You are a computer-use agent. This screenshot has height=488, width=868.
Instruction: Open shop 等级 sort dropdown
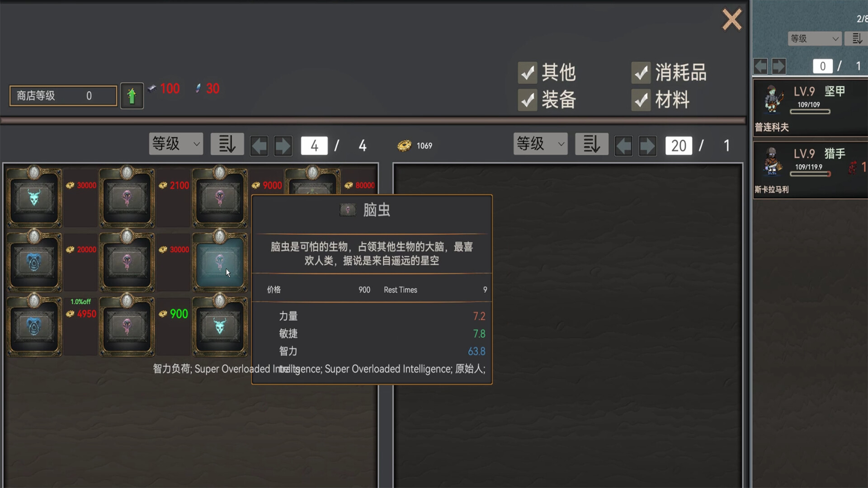click(x=176, y=144)
